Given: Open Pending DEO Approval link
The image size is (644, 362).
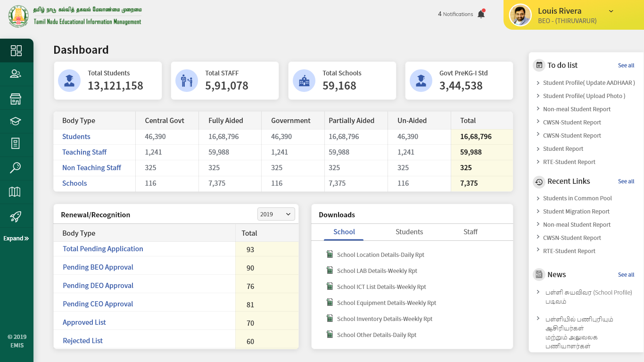Looking at the screenshot, I should (x=98, y=286).
